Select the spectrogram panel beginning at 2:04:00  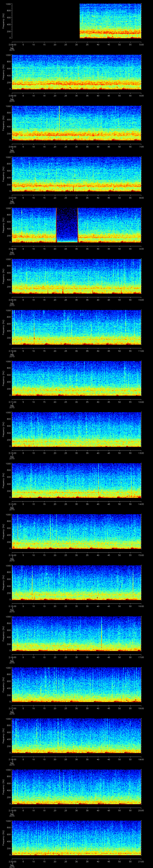(77, 21)
